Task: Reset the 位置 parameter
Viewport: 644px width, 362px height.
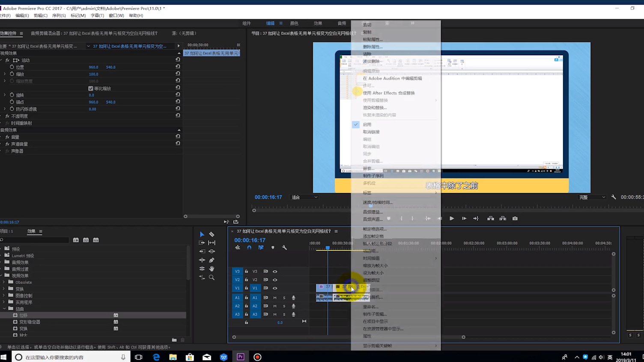Action: [x=178, y=67]
